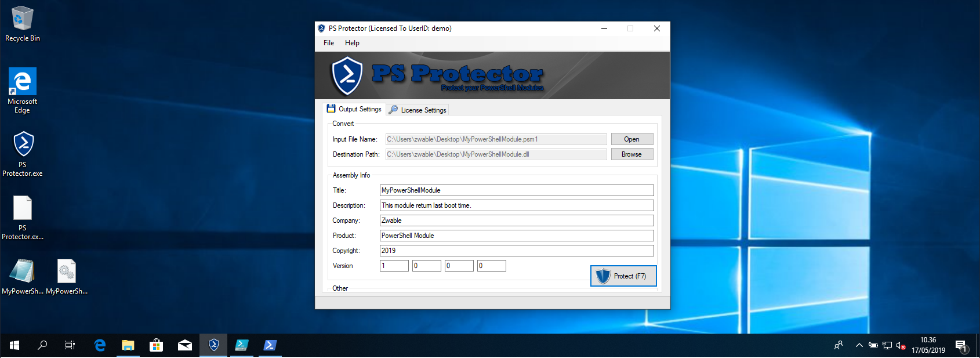Select the Microsoft Edge desktop shortcut

22,91
